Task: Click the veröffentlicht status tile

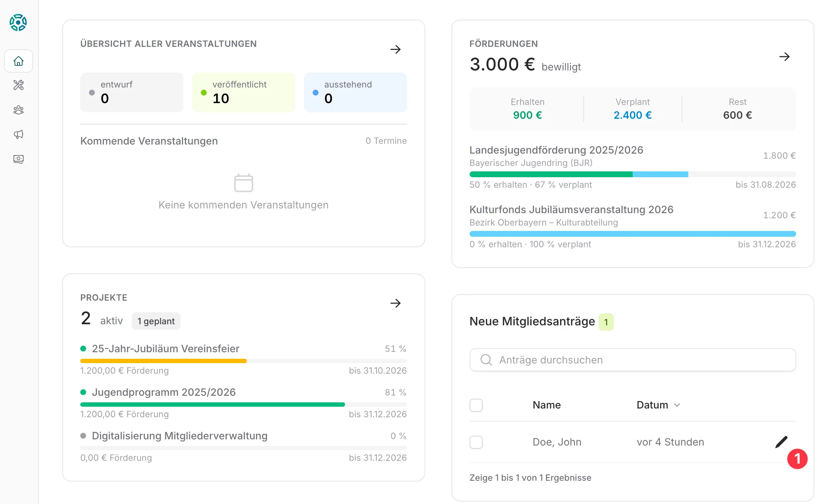Action: [x=243, y=92]
